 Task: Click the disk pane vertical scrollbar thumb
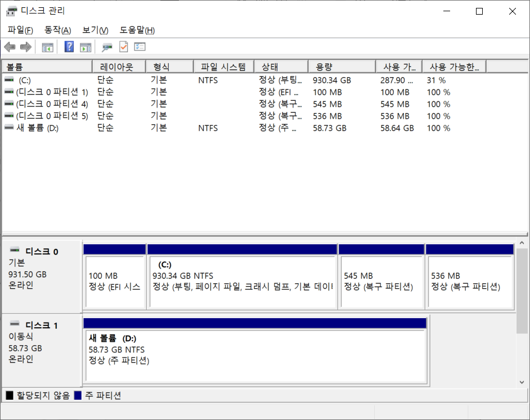522,291
